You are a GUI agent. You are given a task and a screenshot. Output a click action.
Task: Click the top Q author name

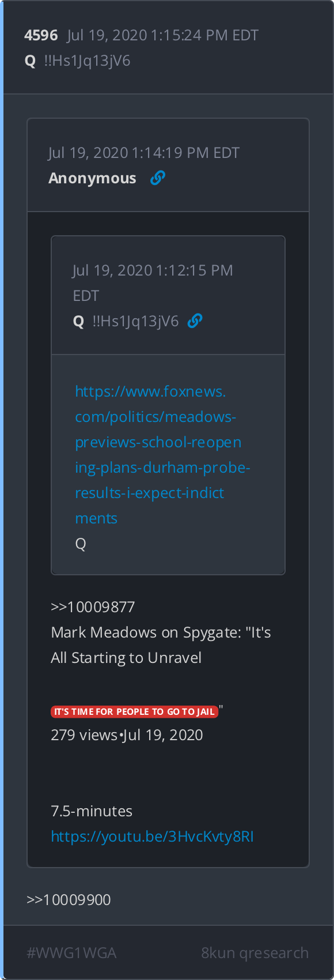point(31,61)
